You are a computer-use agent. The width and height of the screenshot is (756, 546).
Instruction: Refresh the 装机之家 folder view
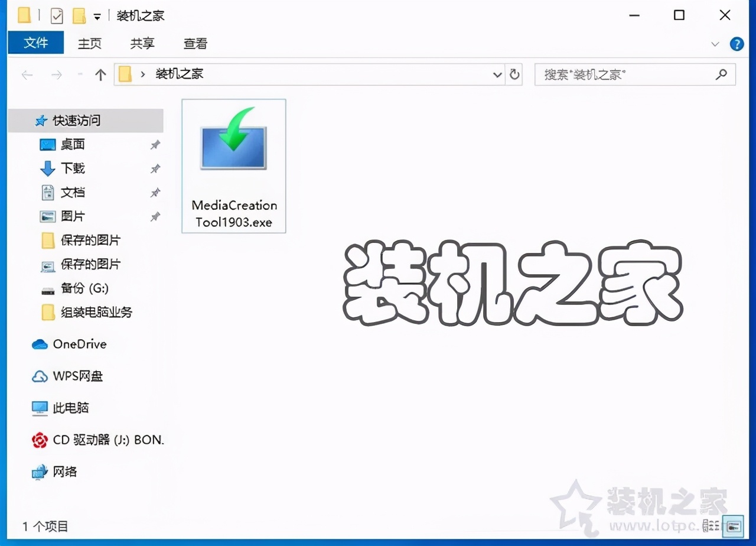coord(514,74)
